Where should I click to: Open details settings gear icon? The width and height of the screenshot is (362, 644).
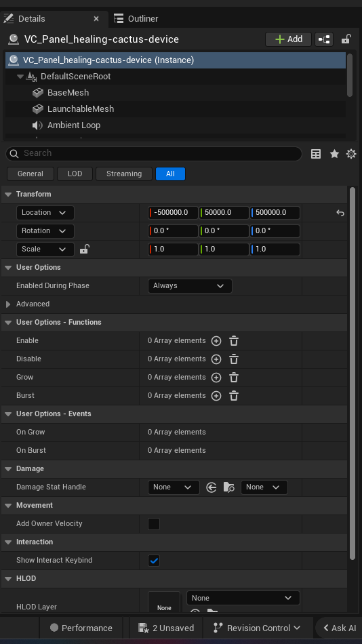tap(351, 154)
